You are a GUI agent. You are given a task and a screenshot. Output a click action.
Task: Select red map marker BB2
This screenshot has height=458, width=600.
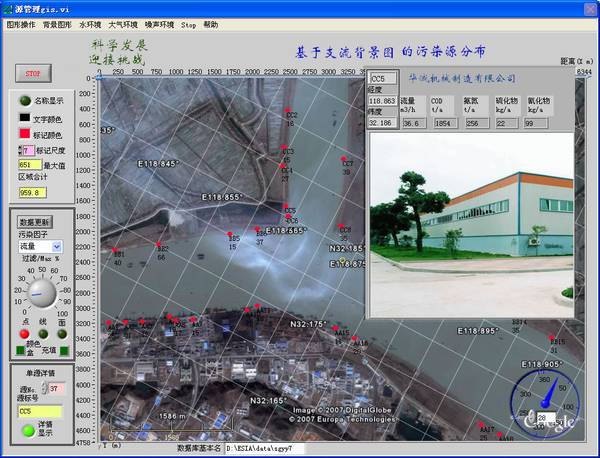pyautogui.click(x=158, y=244)
